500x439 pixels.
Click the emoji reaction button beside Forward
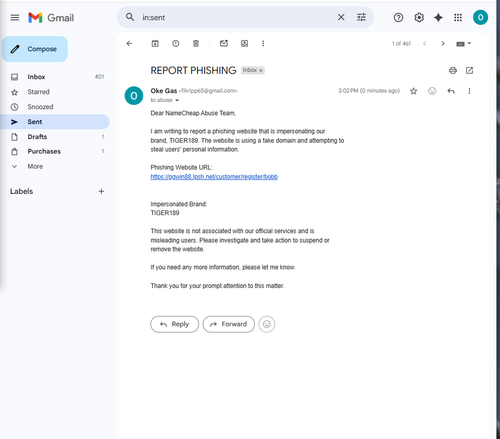coord(267,324)
